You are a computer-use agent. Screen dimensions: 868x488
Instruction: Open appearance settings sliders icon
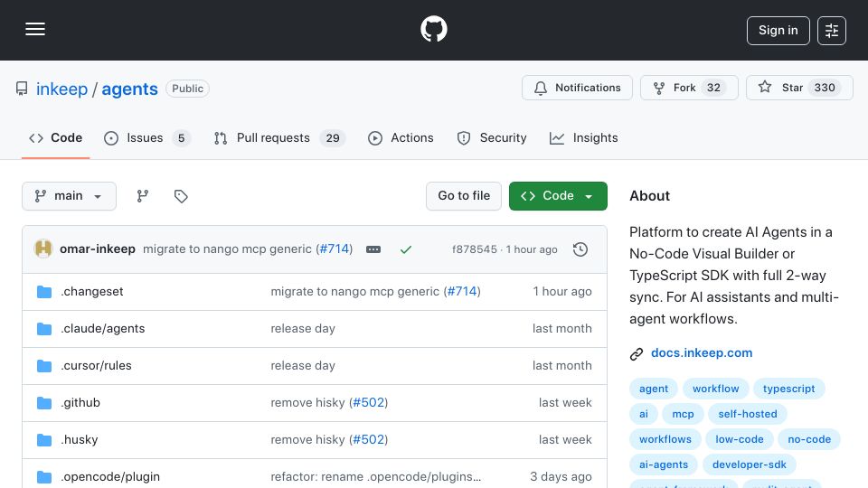(832, 31)
